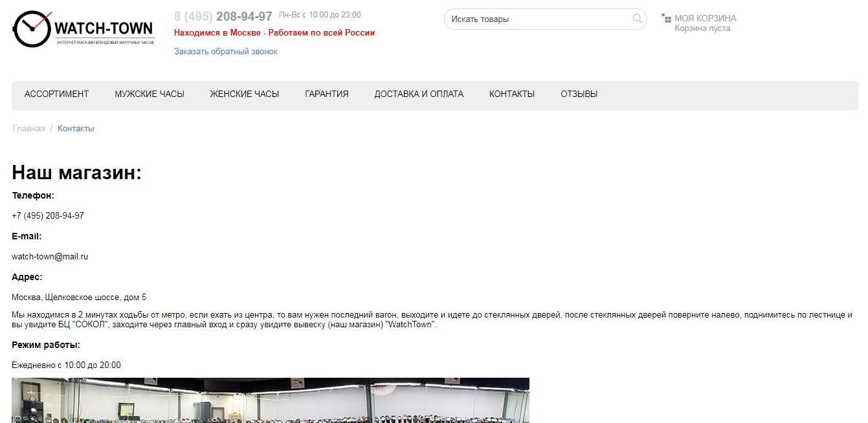The width and height of the screenshot is (868, 423).
Task: Go to "Мужские часы" section
Action: pyautogui.click(x=150, y=94)
